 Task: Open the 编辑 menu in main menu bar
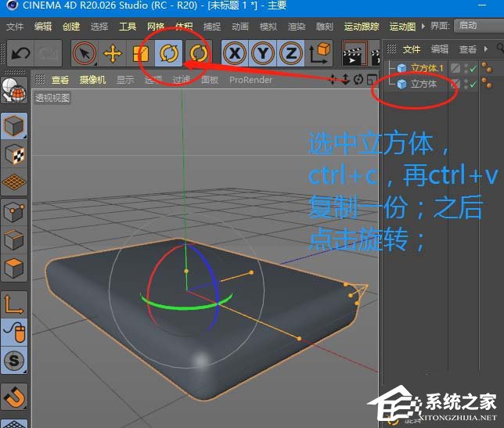tap(43, 27)
